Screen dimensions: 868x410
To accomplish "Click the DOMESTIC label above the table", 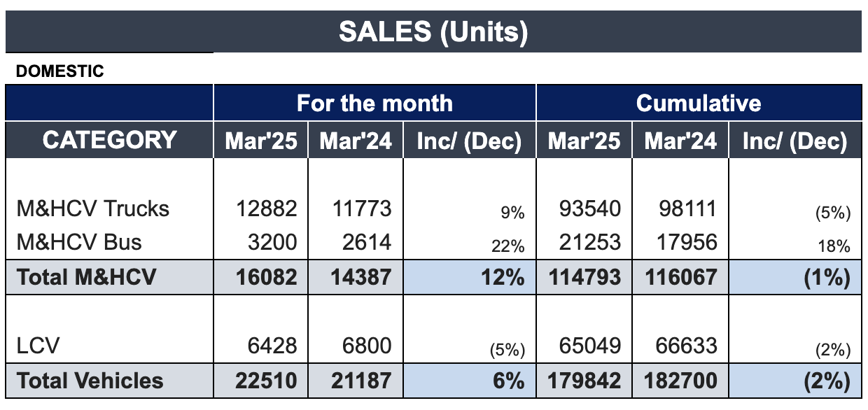I will (x=59, y=71).
